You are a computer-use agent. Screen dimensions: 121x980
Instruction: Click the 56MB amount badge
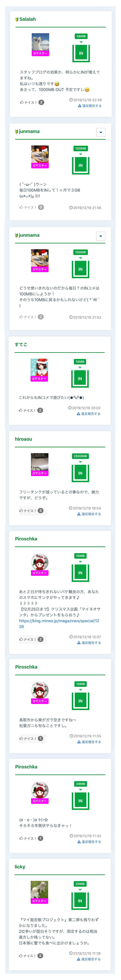pos(81,36)
